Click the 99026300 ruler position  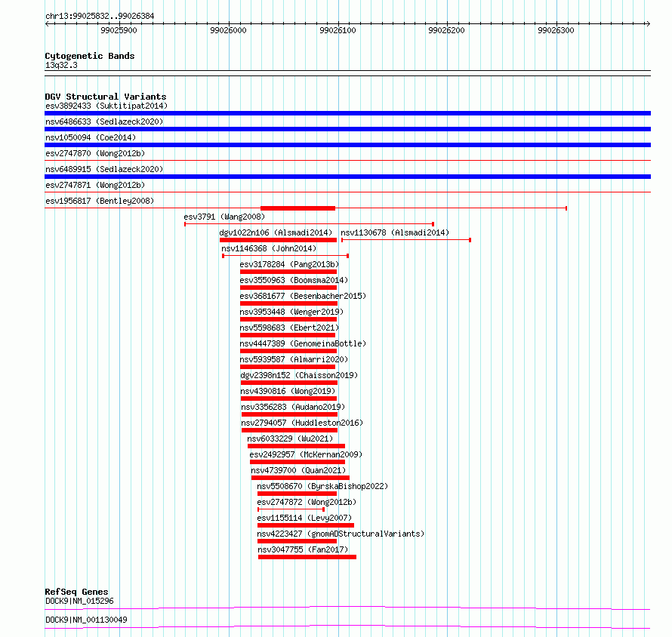[556, 30]
